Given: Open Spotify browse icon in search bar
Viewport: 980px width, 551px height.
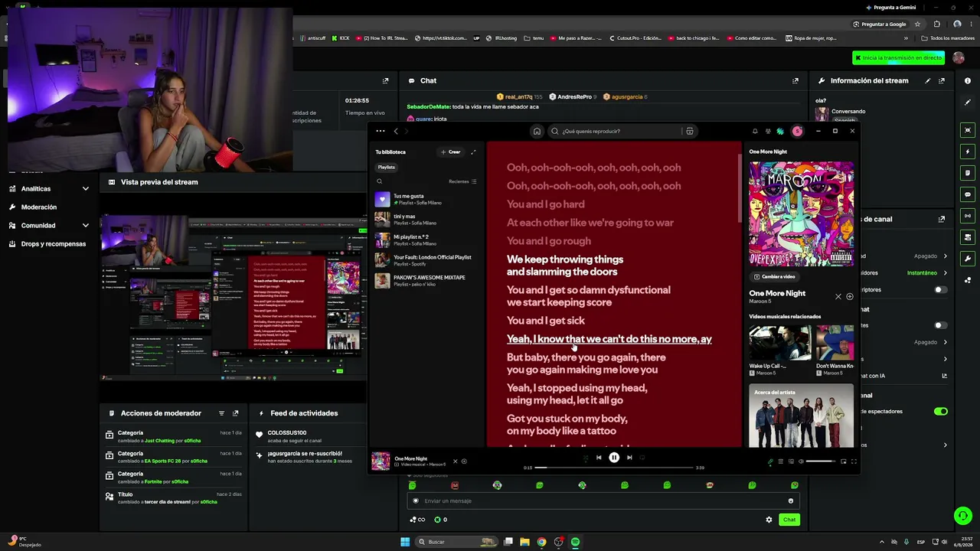Looking at the screenshot, I should (x=690, y=131).
